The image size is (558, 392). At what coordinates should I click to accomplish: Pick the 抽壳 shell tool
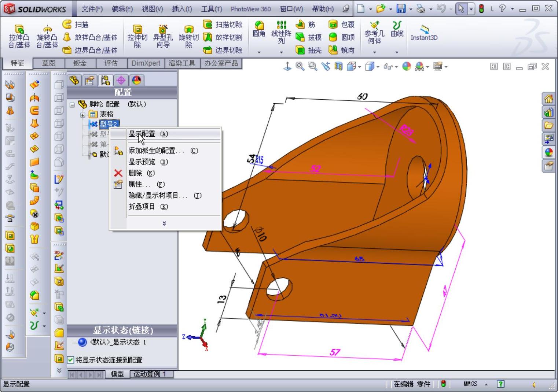coord(309,50)
